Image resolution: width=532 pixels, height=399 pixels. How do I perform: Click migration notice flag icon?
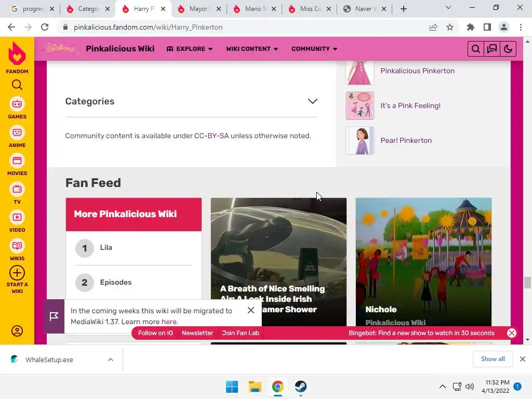pos(54,316)
